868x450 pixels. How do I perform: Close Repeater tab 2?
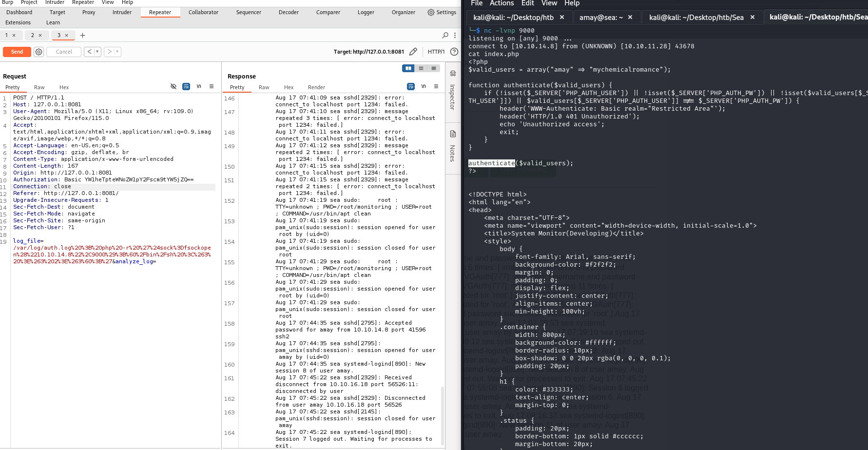tap(40, 35)
